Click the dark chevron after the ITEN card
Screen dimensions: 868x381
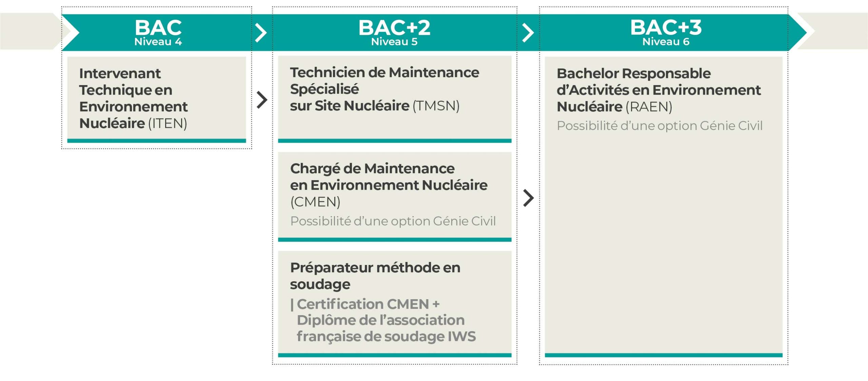click(x=262, y=100)
